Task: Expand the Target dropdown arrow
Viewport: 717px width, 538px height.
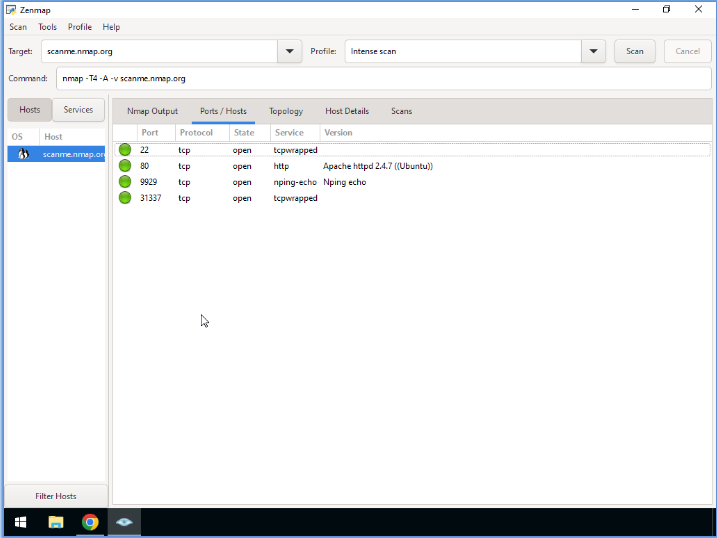Action: [289, 51]
